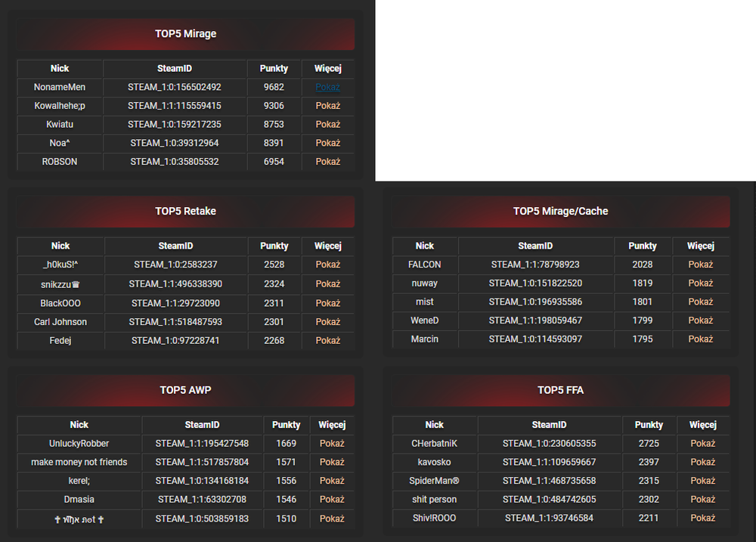The image size is (756, 542).
Task: Click SteamID STEAM_1:1:517857804
Action: 202,462
